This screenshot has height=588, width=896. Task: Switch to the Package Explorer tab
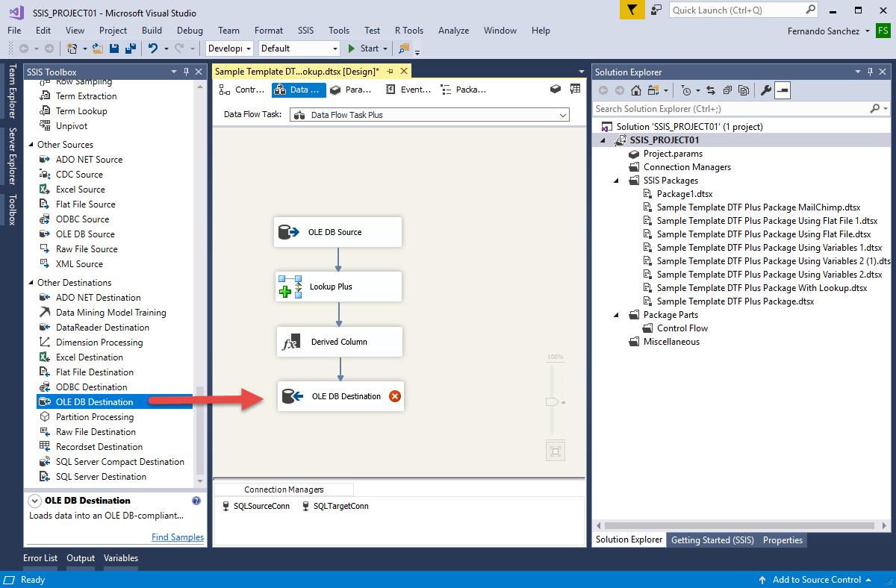point(464,90)
